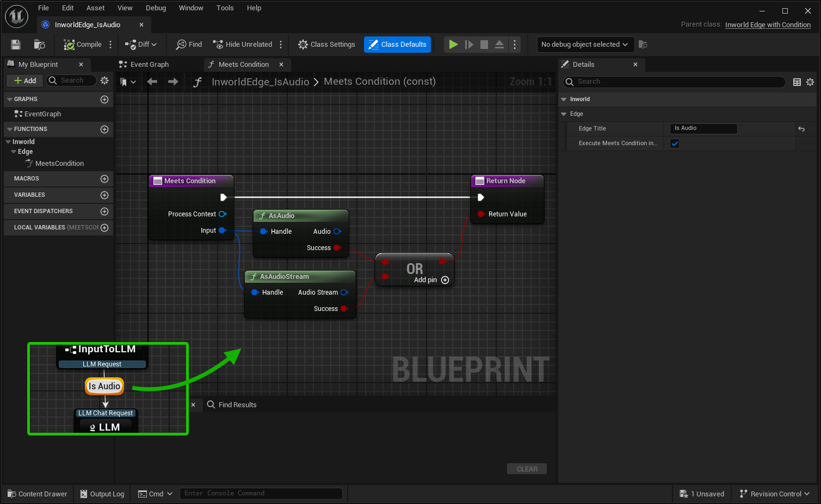Click the Stop simulation button
The image size is (821, 504).
point(484,45)
